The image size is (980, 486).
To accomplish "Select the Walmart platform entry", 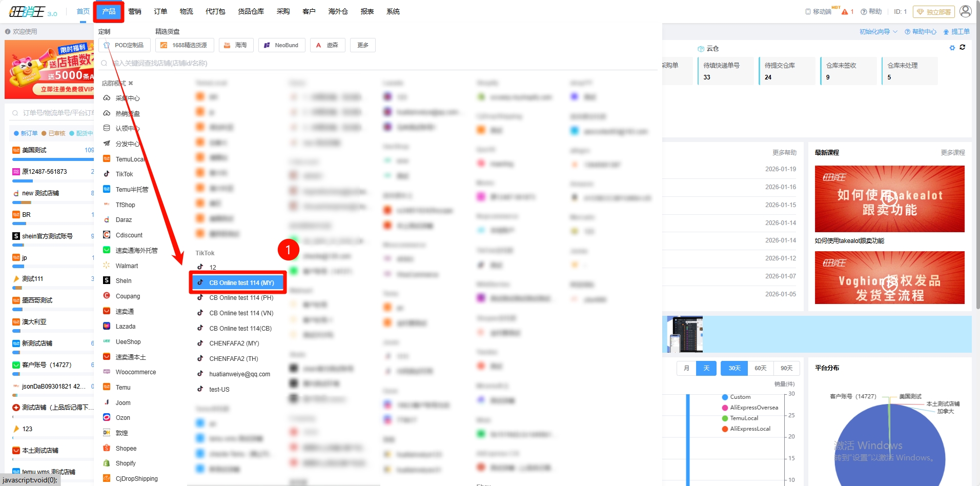I will [127, 266].
